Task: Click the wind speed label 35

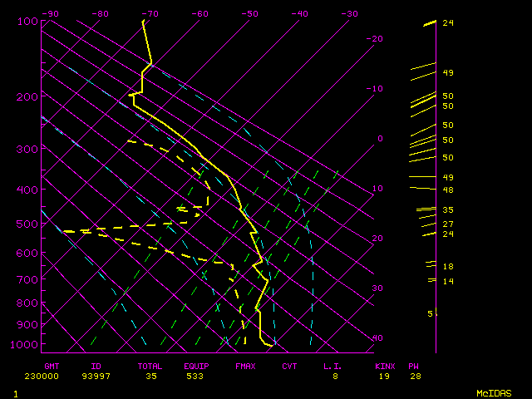Action: coord(447,210)
